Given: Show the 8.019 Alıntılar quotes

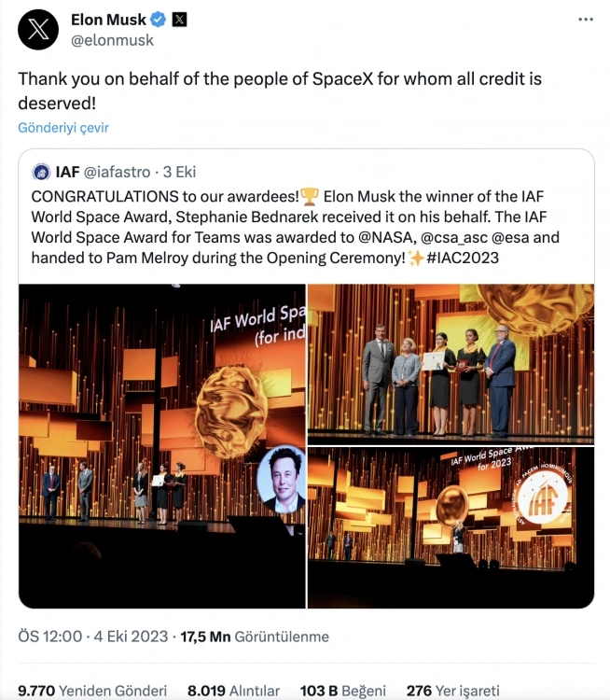Looking at the screenshot, I should coord(233,691).
